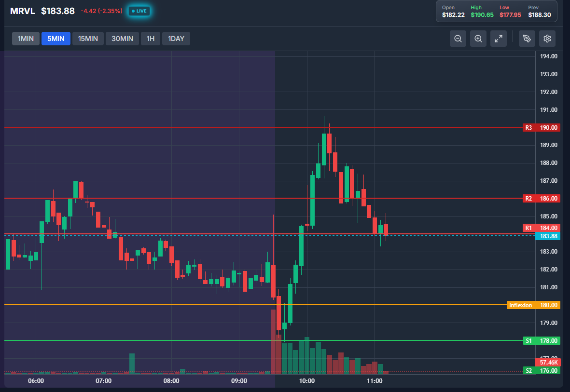The width and height of the screenshot is (570, 392).
Task: Click the 188.00 price axis label
Action: tap(549, 163)
